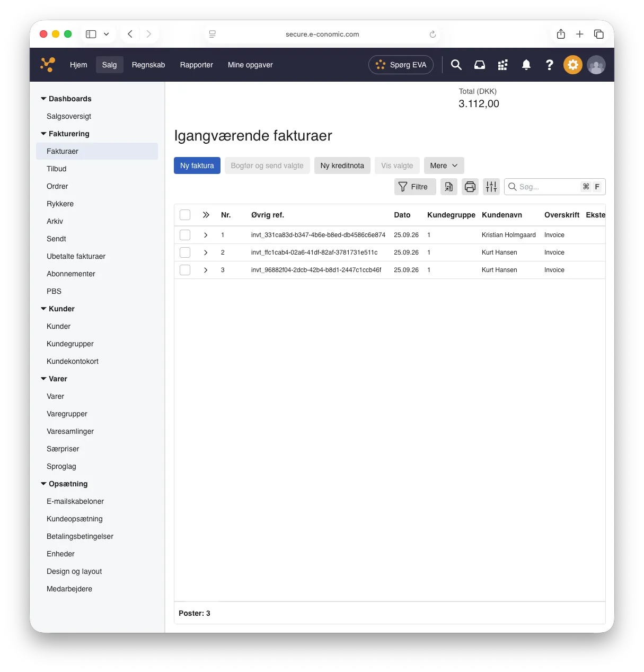This screenshot has width=644, height=672.
Task: Open Design og layout in sidebar
Action: (x=74, y=571)
